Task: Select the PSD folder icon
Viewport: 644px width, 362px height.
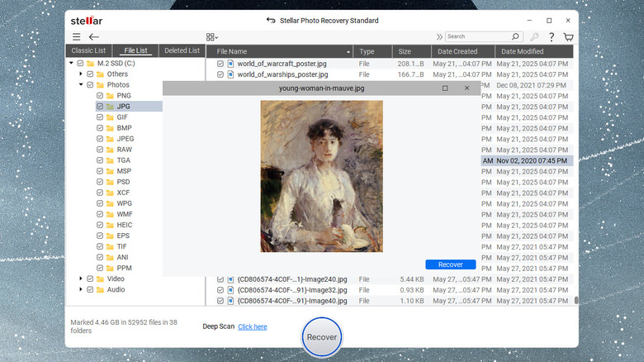Action: [x=110, y=182]
